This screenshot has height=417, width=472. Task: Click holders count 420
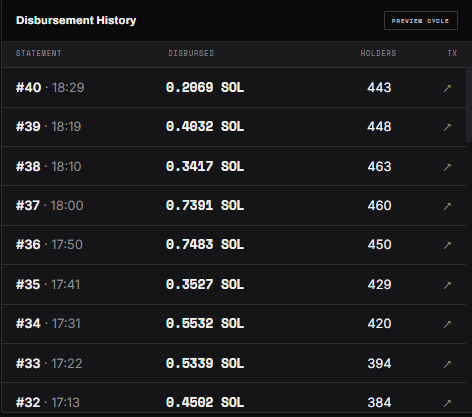coord(379,323)
